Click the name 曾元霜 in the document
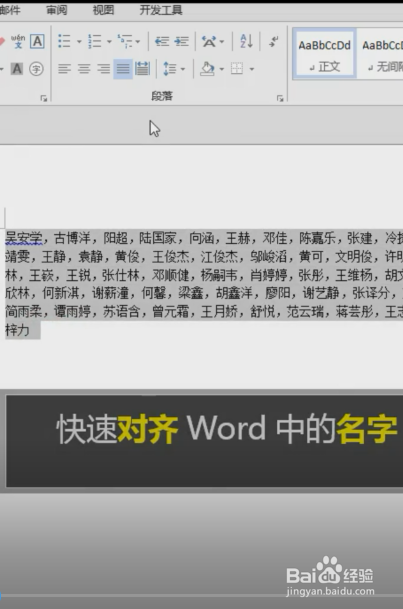Image resolution: width=403 pixels, height=609 pixels. pyautogui.click(x=170, y=311)
